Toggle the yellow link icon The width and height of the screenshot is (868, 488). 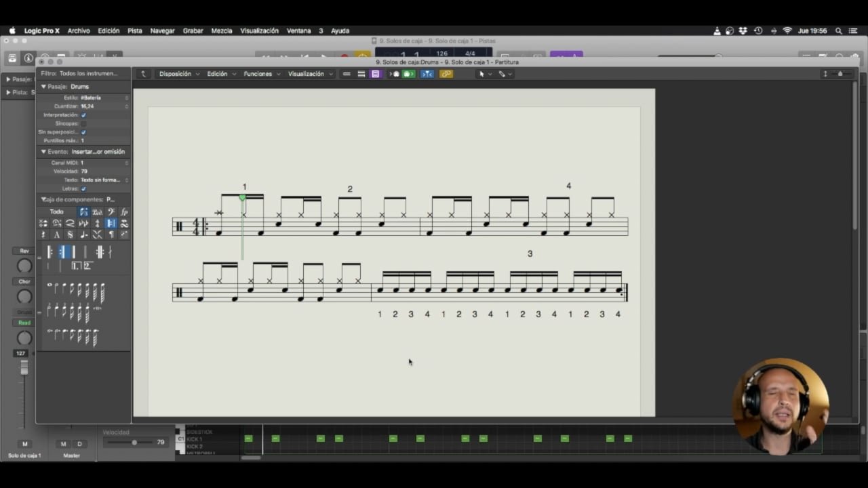click(446, 74)
